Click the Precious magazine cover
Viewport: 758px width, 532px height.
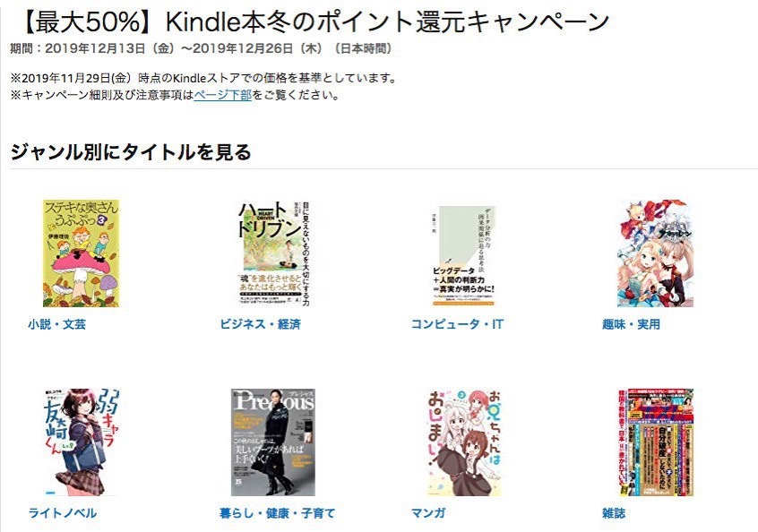[273, 442]
